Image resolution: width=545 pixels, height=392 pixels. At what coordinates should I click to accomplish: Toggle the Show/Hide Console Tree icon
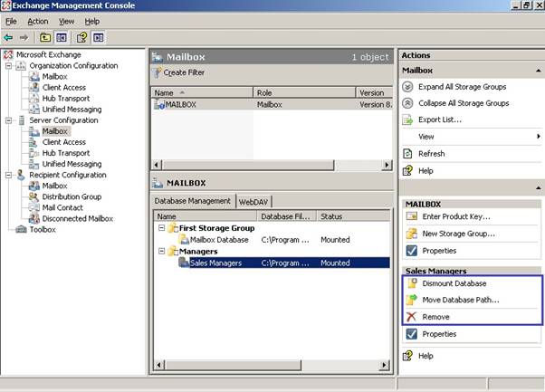click(x=62, y=37)
